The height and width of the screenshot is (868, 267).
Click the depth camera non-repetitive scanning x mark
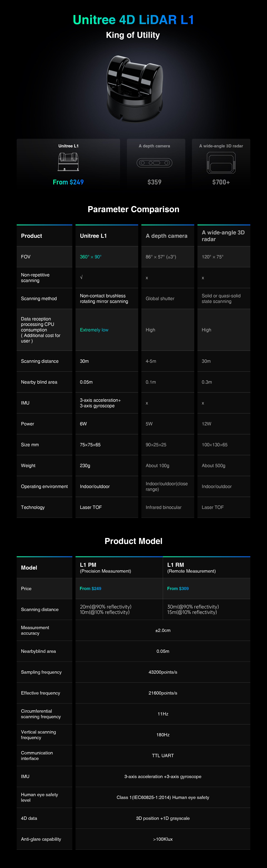147,278
